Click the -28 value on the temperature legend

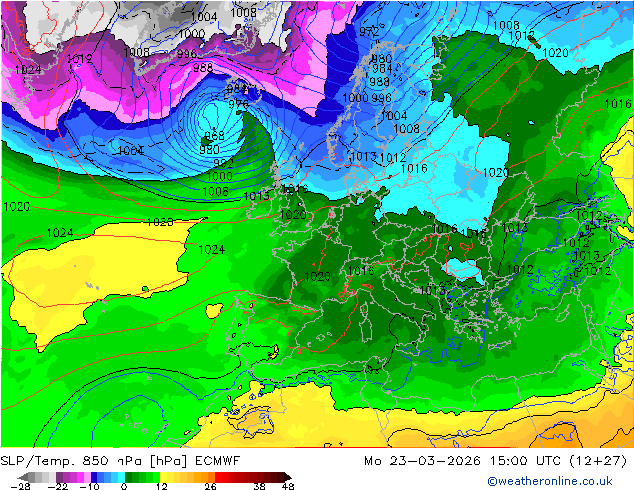click(x=20, y=486)
